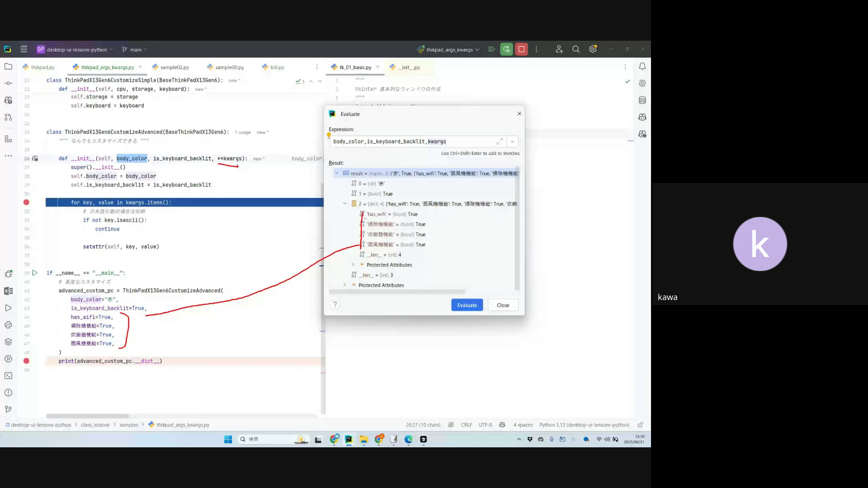The width and height of the screenshot is (868, 488).
Task: Open the thikpad_args_kwargs run configuration dropdown
Action: click(449, 50)
